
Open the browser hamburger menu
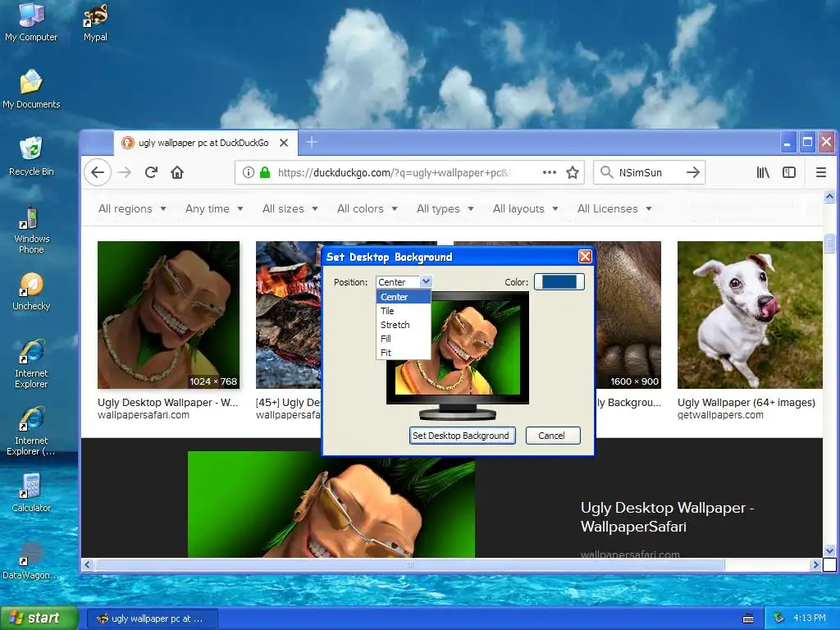[x=820, y=172]
